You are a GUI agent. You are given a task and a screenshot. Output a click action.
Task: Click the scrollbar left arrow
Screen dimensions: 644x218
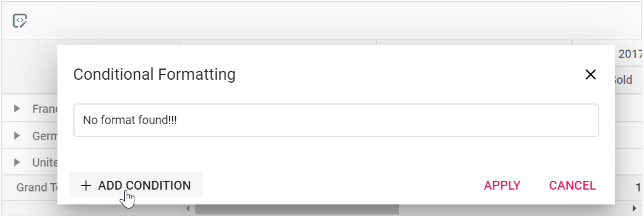click(x=188, y=209)
